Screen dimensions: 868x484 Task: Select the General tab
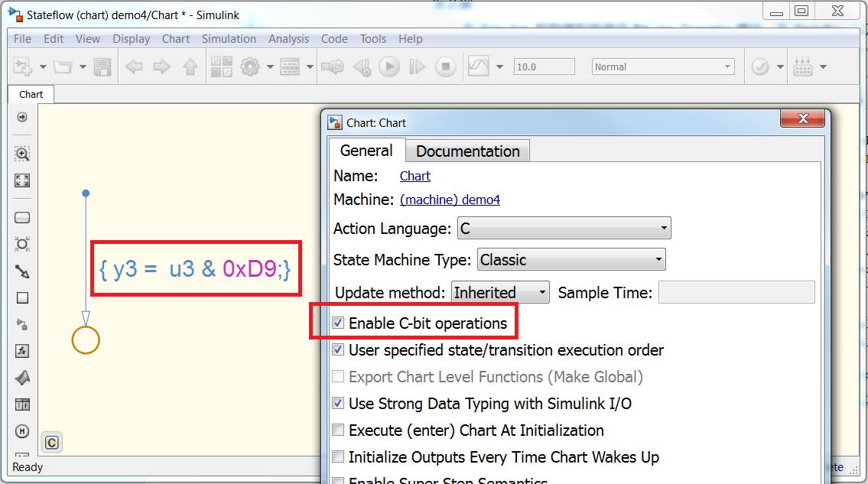pyautogui.click(x=366, y=151)
